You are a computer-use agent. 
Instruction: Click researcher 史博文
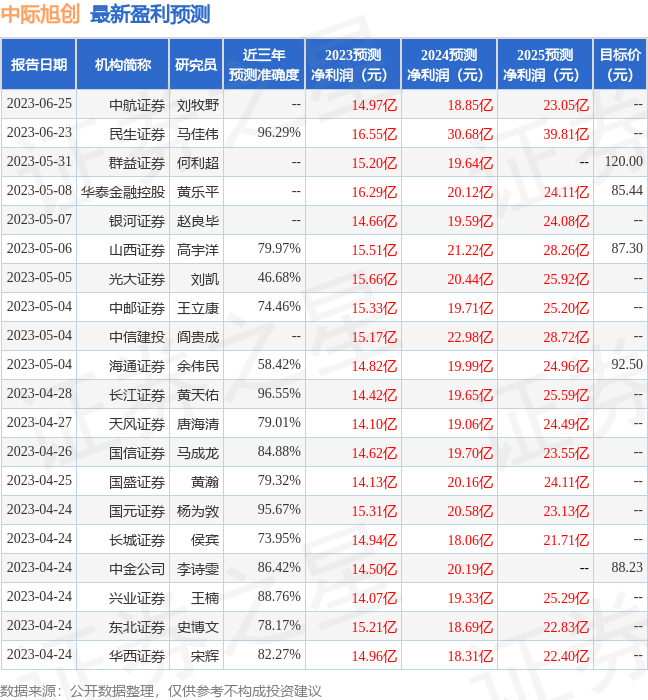click(198, 628)
